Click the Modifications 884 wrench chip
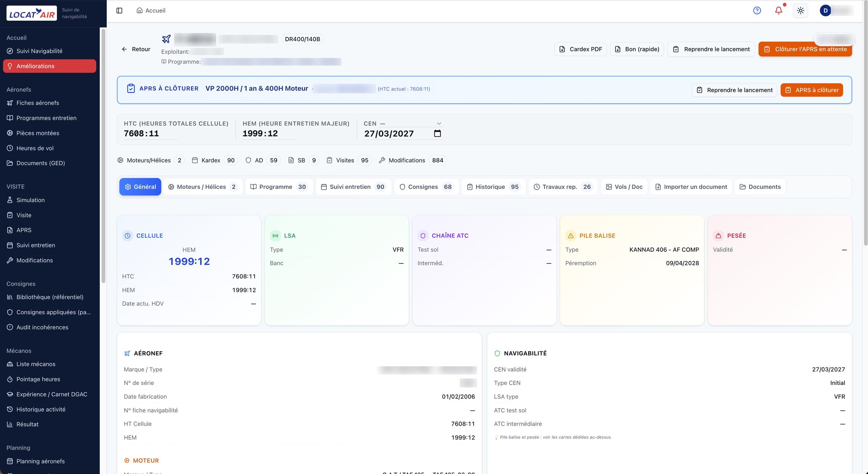Screen dimensions: 868x474 (x=412, y=160)
